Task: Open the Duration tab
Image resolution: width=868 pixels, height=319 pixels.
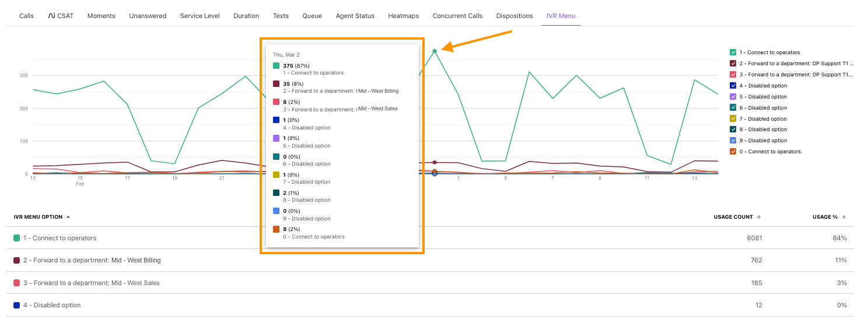Action: tap(246, 16)
